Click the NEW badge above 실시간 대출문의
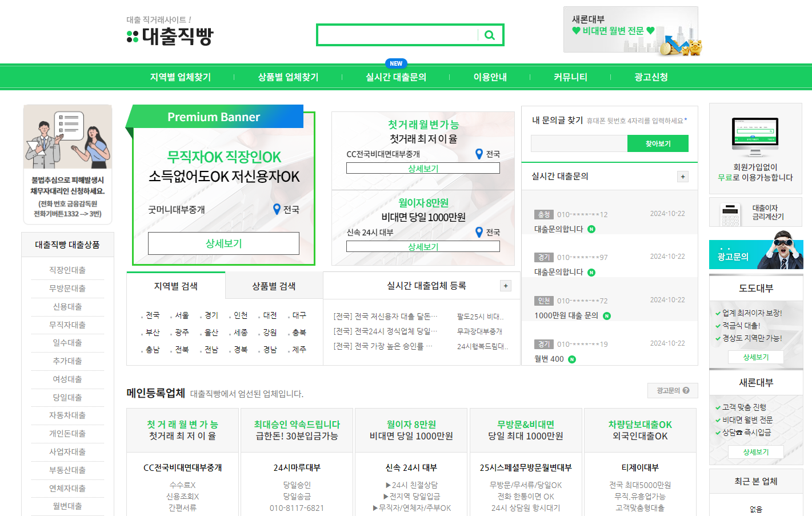812x516 pixels. tap(396, 63)
